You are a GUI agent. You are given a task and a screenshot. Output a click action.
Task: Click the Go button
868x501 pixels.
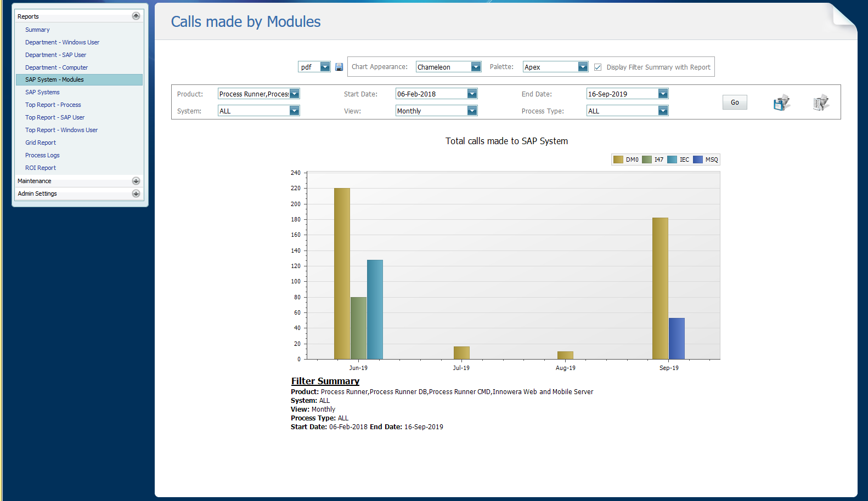(735, 103)
